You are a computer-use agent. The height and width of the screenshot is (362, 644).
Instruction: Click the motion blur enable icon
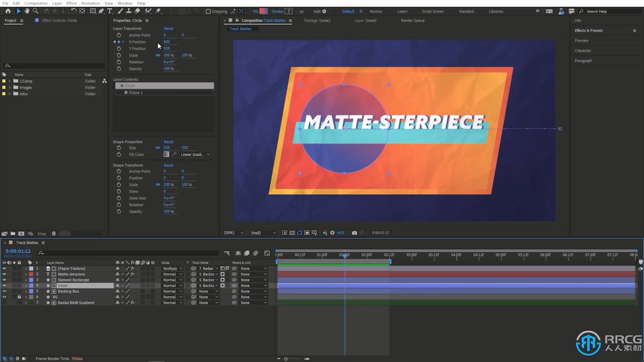tap(256, 252)
